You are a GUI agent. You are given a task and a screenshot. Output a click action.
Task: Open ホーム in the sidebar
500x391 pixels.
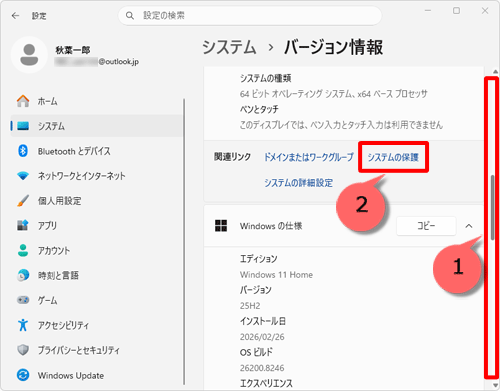(x=97, y=101)
